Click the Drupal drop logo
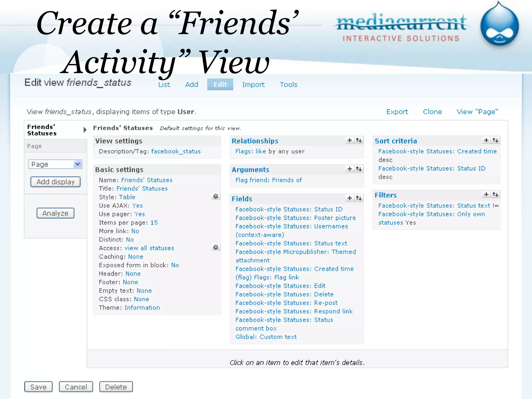The height and width of the screenshot is (399, 532). pos(499,24)
